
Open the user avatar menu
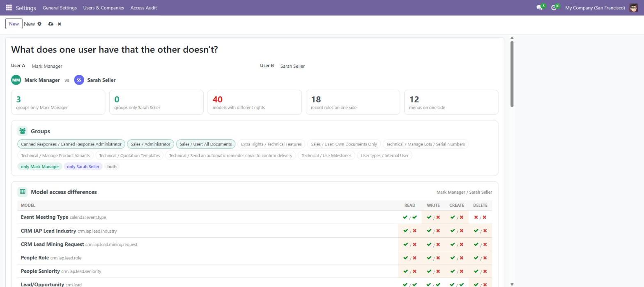tap(633, 8)
